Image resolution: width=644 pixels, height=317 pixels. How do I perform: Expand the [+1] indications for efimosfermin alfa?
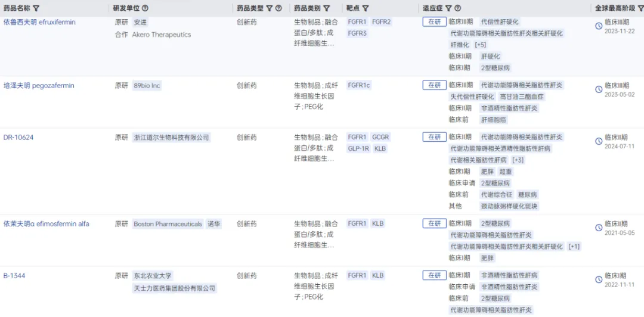574,247
